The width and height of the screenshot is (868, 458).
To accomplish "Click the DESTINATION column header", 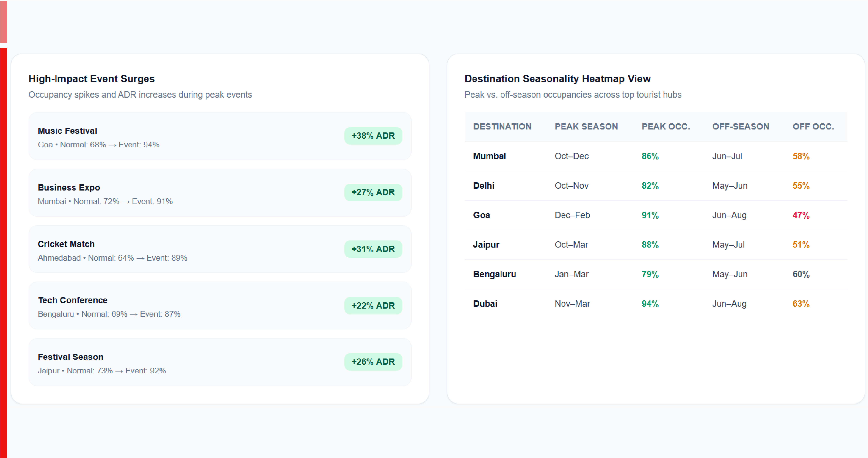I will pos(502,127).
